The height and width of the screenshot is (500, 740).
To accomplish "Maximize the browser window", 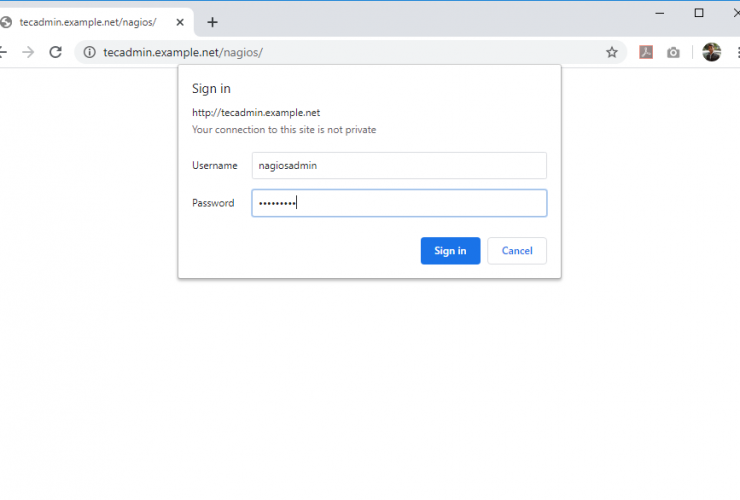I will pos(699,13).
